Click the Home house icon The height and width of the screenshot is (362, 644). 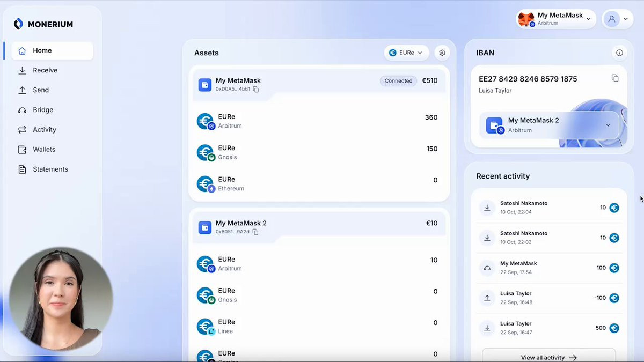(x=22, y=51)
